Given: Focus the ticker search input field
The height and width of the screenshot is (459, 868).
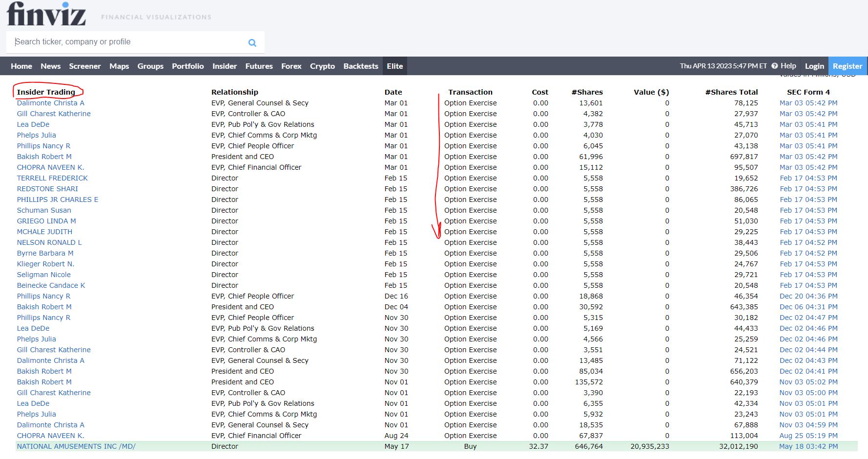Looking at the screenshot, I should 129,42.
